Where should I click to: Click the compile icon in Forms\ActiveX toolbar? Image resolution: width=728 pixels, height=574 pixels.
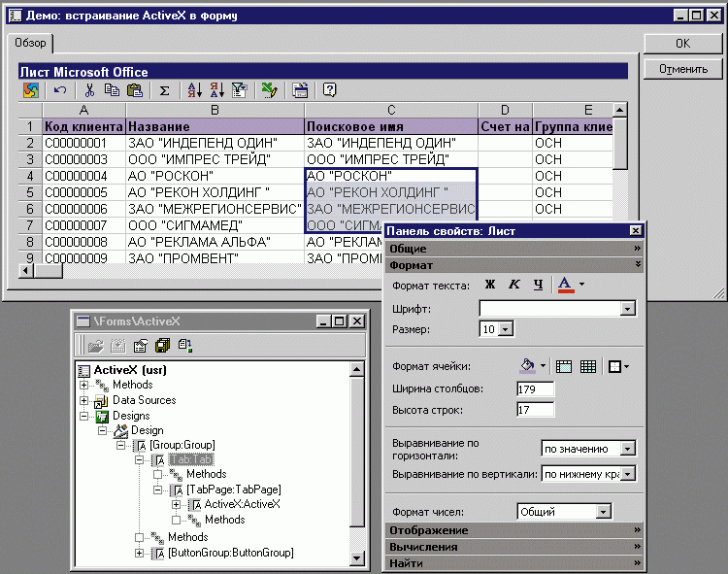117,346
